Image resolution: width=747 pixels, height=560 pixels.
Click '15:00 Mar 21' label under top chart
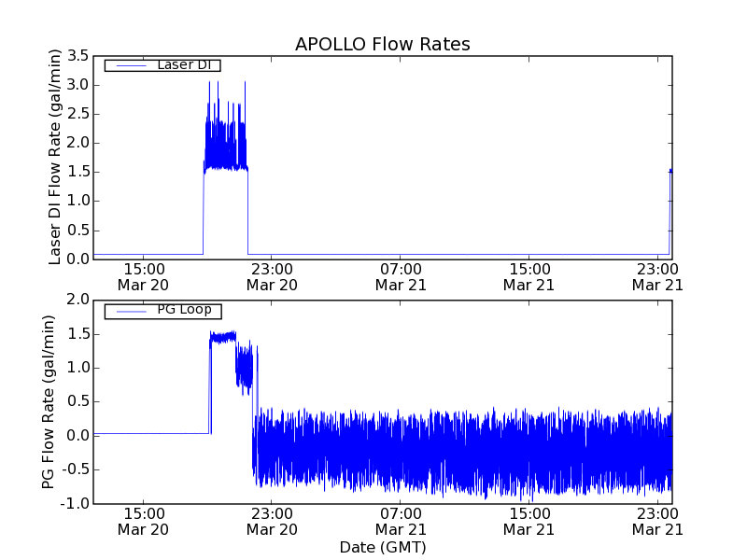529,277
